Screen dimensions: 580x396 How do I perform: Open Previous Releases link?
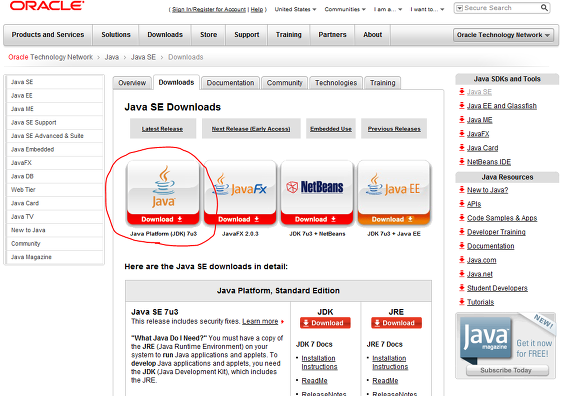pyautogui.click(x=394, y=129)
